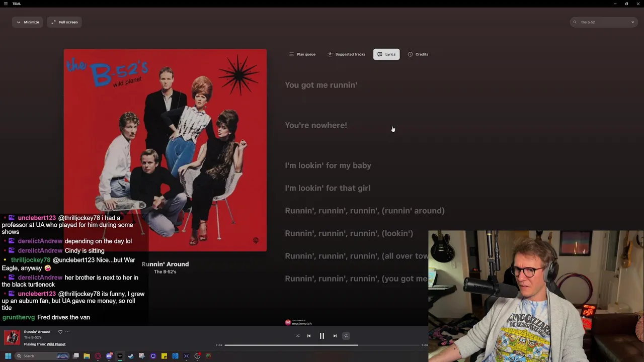The image size is (644, 362).
Task: Click the Suggested tracks icon
Action: coord(330,54)
